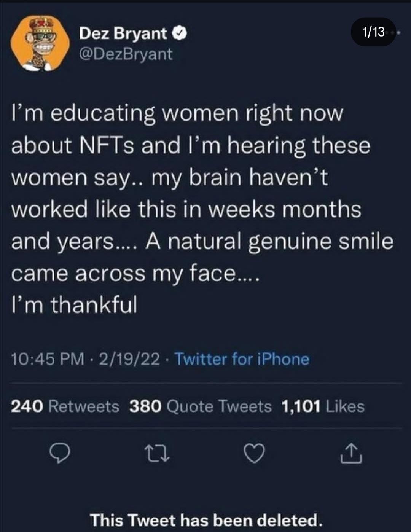Open the 380 Quote Tweets list
The height and width of the screenshot is (532, 411).
point(201,406)
